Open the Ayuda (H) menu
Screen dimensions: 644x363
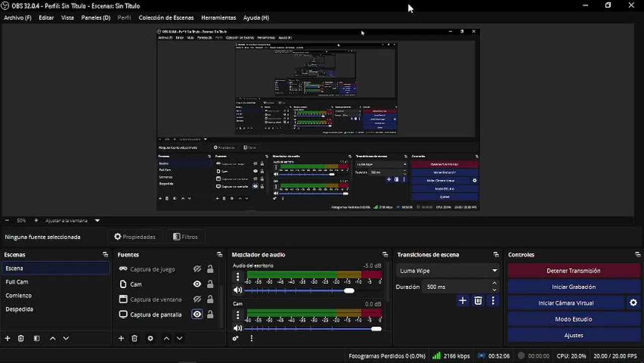tap(256, 18)
